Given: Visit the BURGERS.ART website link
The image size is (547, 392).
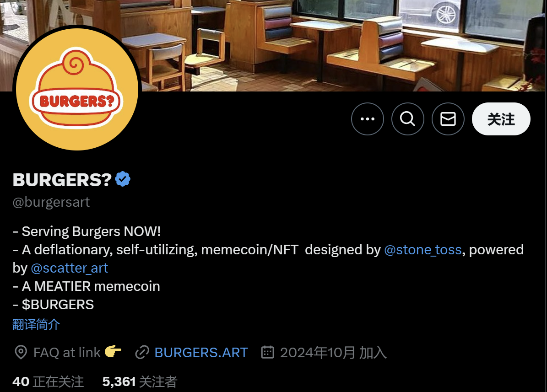Looking at the screenshot, I should tap(201, 353).
